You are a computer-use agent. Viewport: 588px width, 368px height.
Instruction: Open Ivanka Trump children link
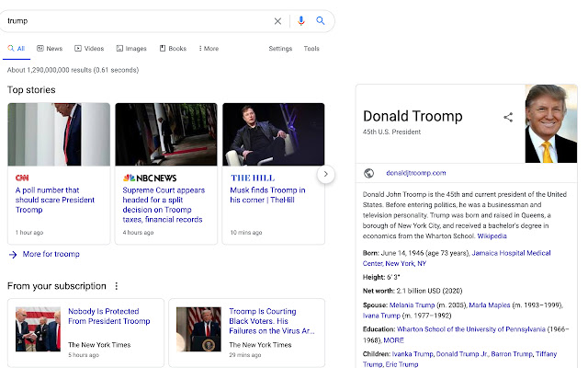pos(413,354)
